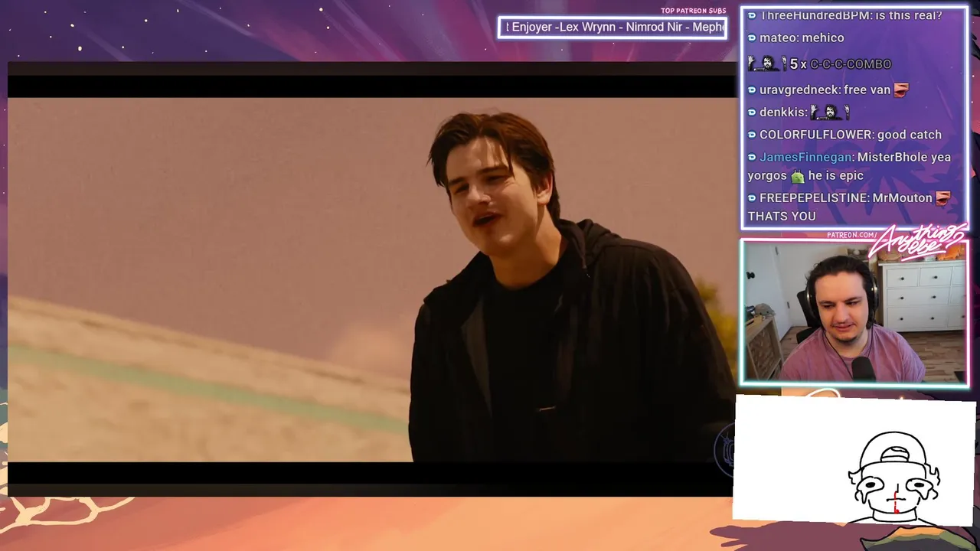Click the emote after 'free van'
This screenshot has height=551, width=980.
(x=901, y=90)
